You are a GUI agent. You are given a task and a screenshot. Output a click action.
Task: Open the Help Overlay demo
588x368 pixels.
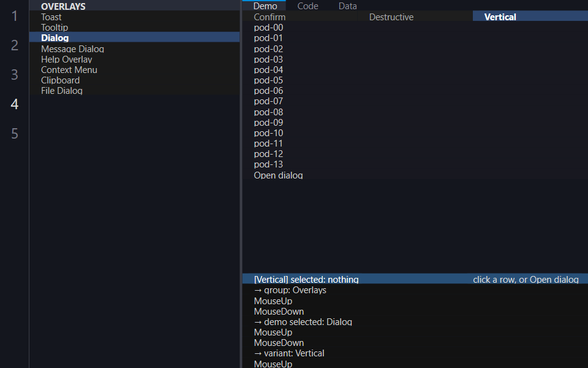coord(134,59)
